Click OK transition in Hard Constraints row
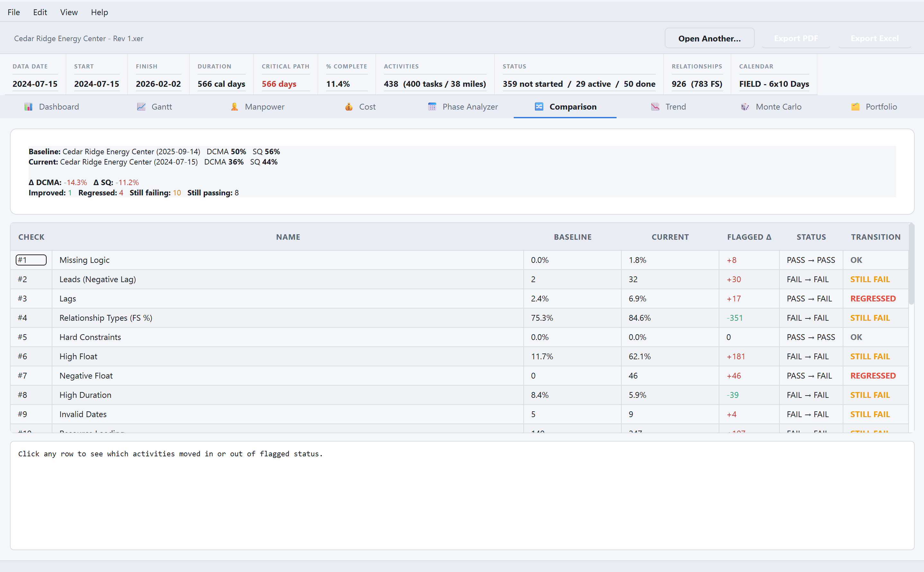This screenshot has height=572, width=924. tap(856, 337)
